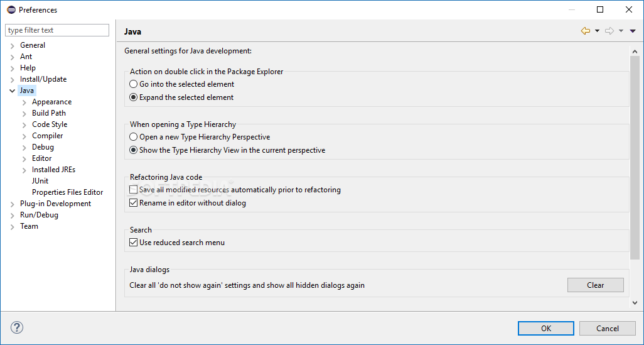
Task: Click the 'type filter text' search field
Action: click(57, 30)
